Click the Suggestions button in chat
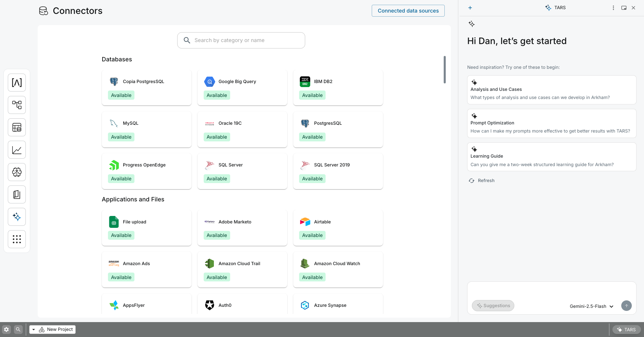644x337 pixels. (x=493, y=306)
